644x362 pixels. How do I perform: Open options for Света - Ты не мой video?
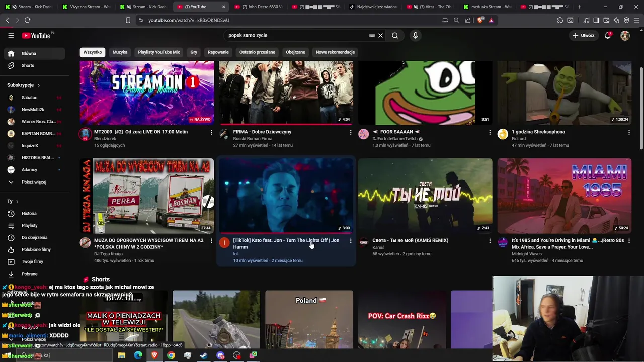click(490, 241)
